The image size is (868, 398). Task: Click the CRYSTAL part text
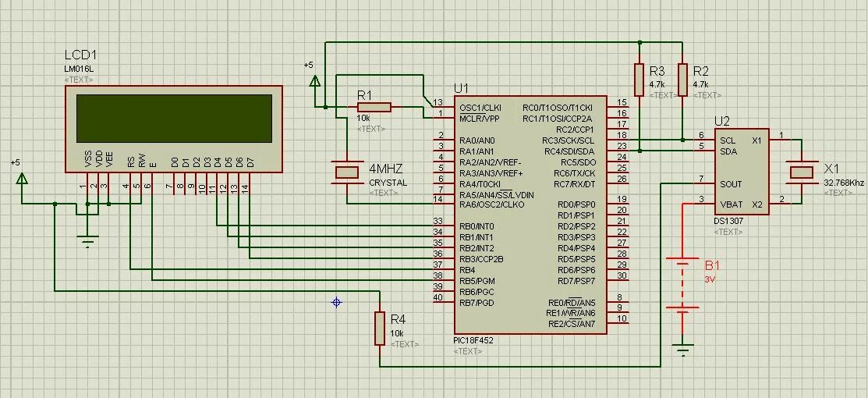(388, 183)
